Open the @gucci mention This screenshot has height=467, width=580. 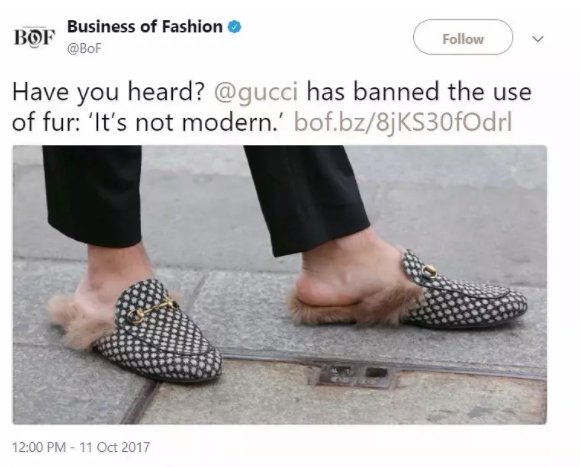click(x=256, y=92)
